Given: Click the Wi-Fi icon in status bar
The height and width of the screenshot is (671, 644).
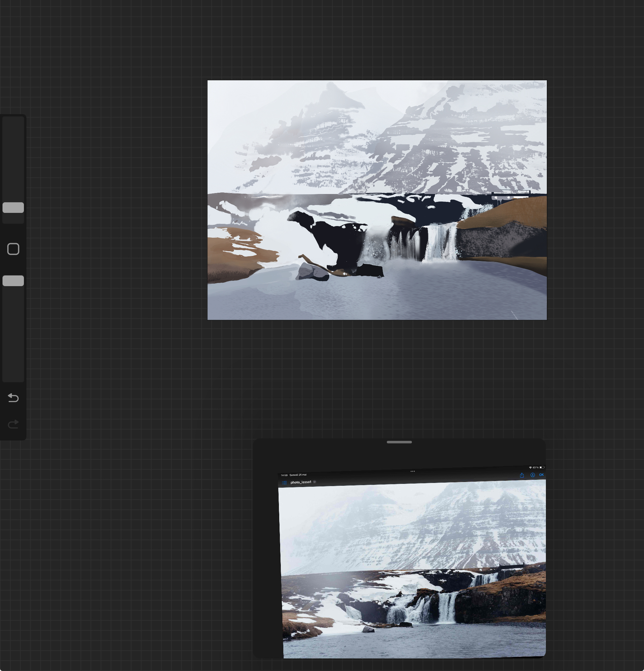Looking at the screenshot, I should coord(530,467).
